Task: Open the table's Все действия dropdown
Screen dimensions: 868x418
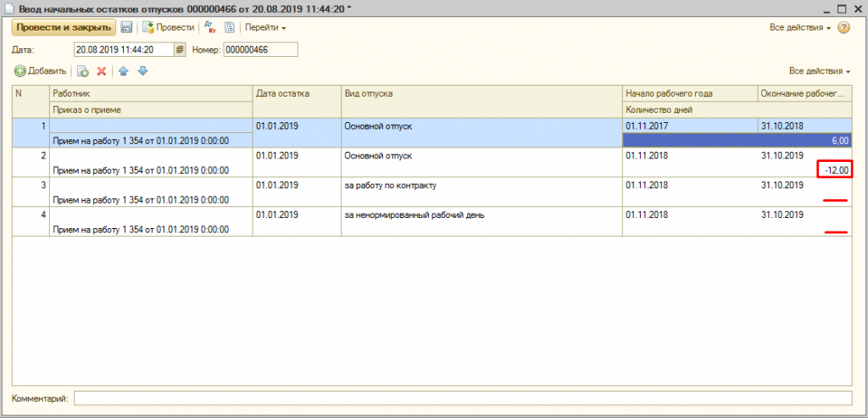Action: [819, 71]
